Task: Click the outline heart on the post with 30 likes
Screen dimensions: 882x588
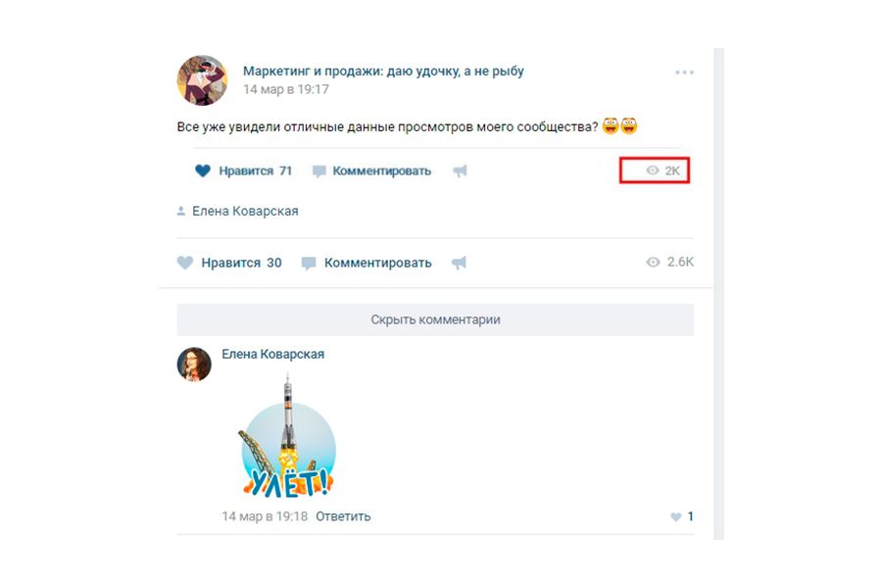Action: point(185,263)
